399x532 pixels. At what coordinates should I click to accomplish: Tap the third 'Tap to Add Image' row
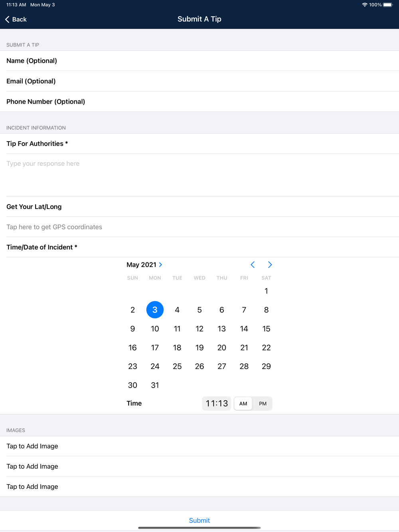(x=199, y=487)
